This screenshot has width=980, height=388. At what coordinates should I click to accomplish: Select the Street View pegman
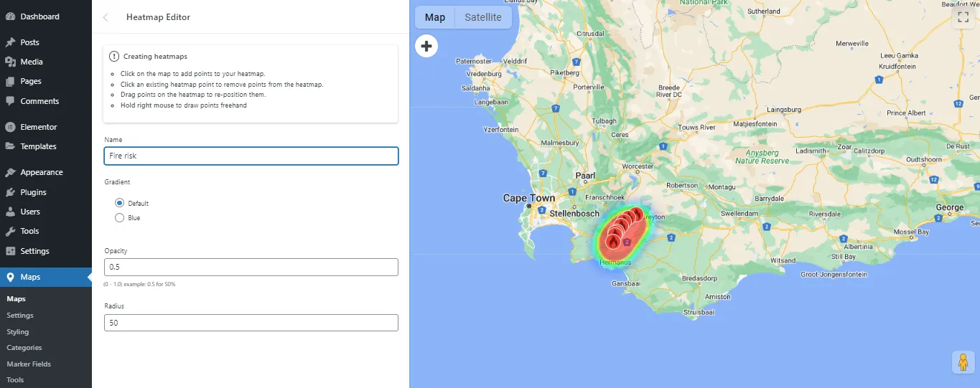click(963, 362)
